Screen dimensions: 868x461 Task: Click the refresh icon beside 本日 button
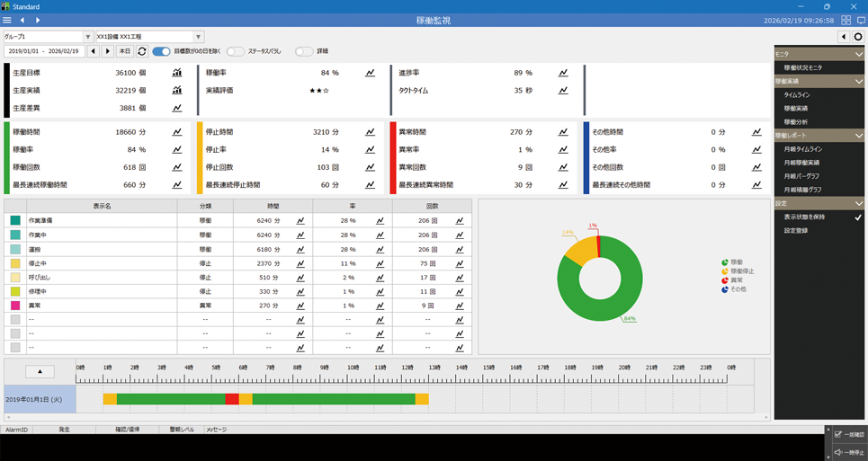(x=142, y=51)
